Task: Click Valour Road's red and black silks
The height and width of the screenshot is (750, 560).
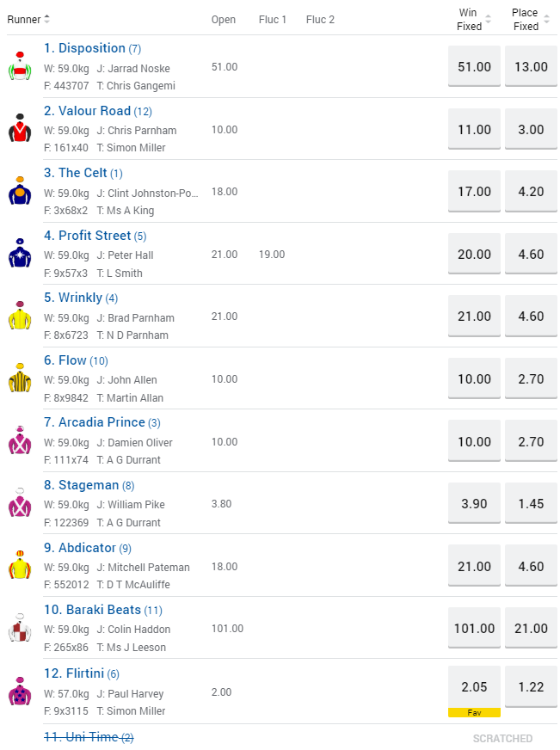Action: point(20,129)
